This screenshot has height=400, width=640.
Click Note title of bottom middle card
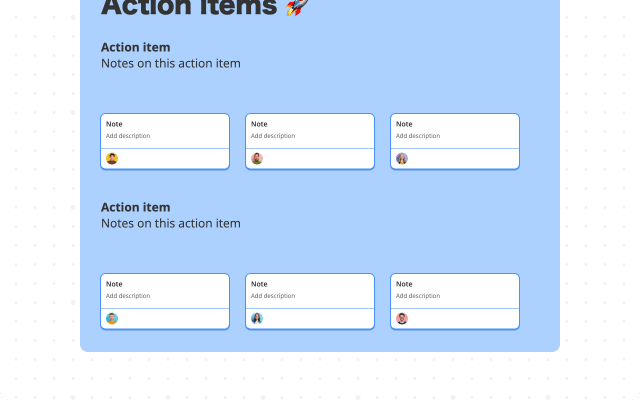click(x=259, y=284)
